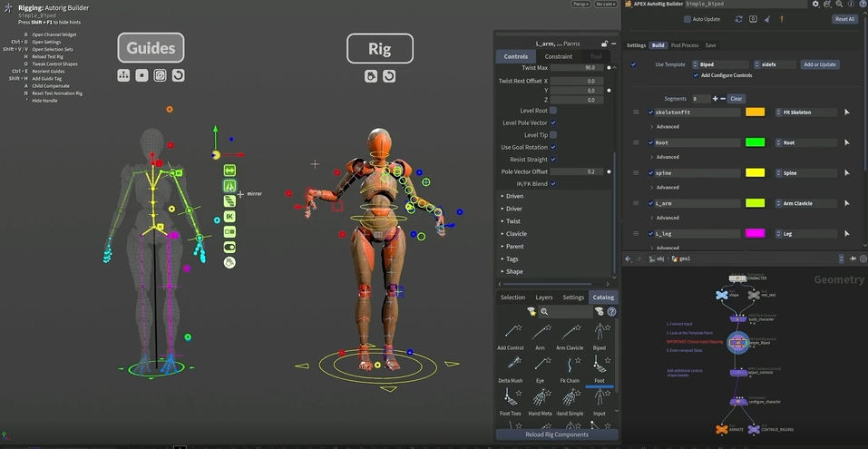Screen dimensions: 868x449
Task: Toggle Use Goal Rotation checkbox
Action: tap(553, 147)
